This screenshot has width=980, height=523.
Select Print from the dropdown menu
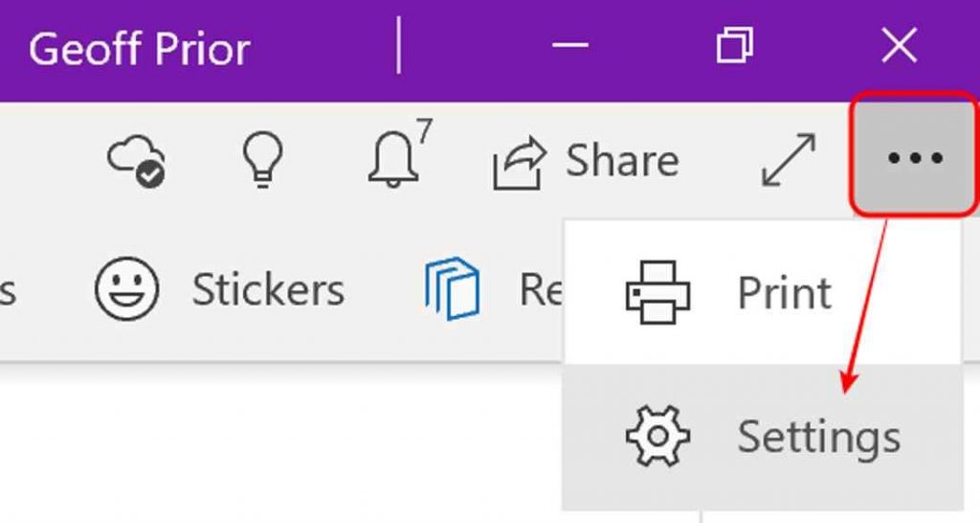(761, 292)
